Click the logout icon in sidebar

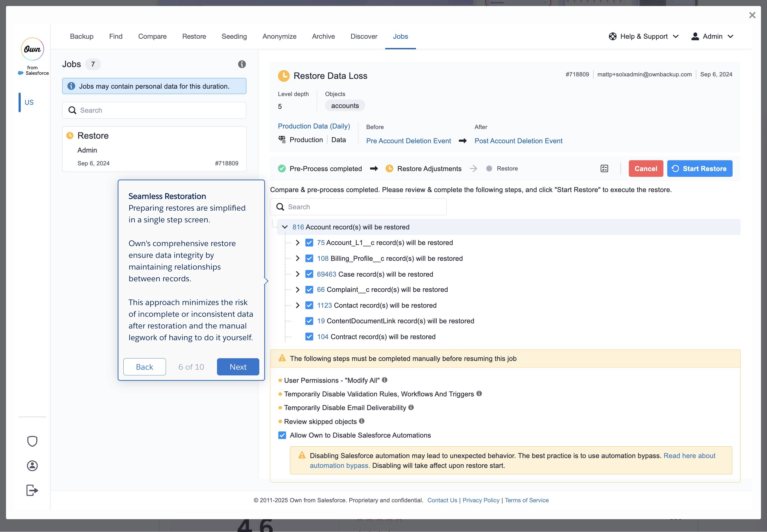click(32, 490)
